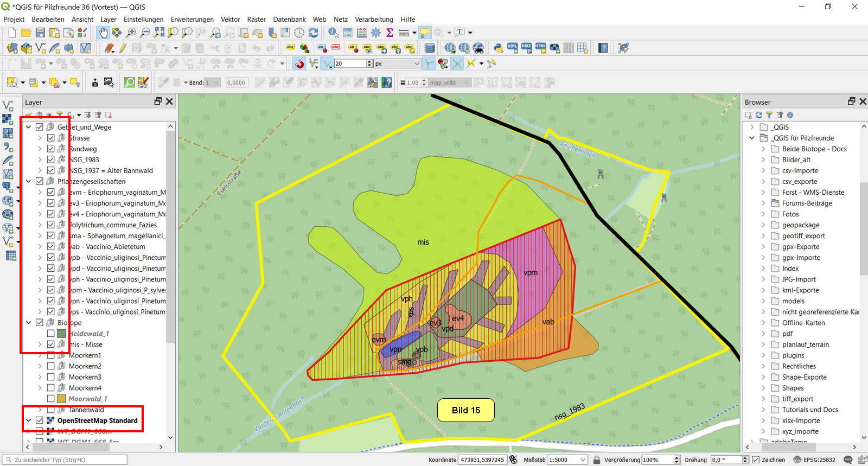
Task: Collapse the Pflanzengesellschaften layer group
Action: pos(29,181)
